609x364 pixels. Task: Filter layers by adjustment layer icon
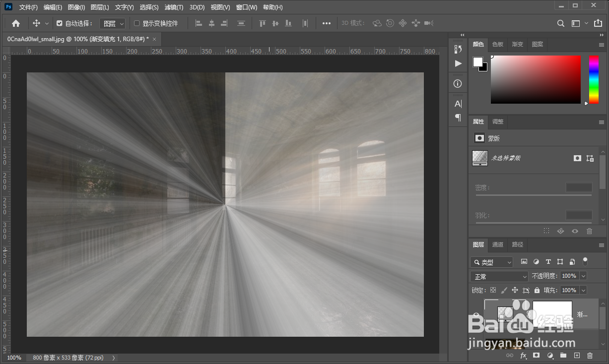(x=536, y=262)
